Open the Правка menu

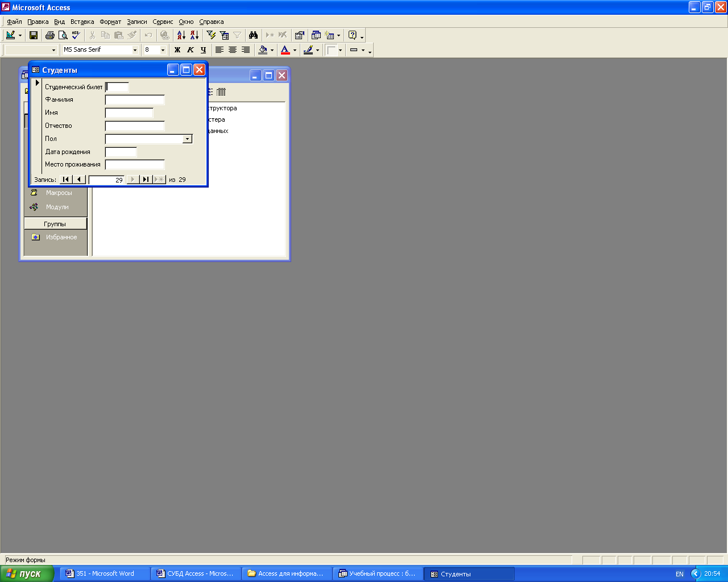(38, 22)
